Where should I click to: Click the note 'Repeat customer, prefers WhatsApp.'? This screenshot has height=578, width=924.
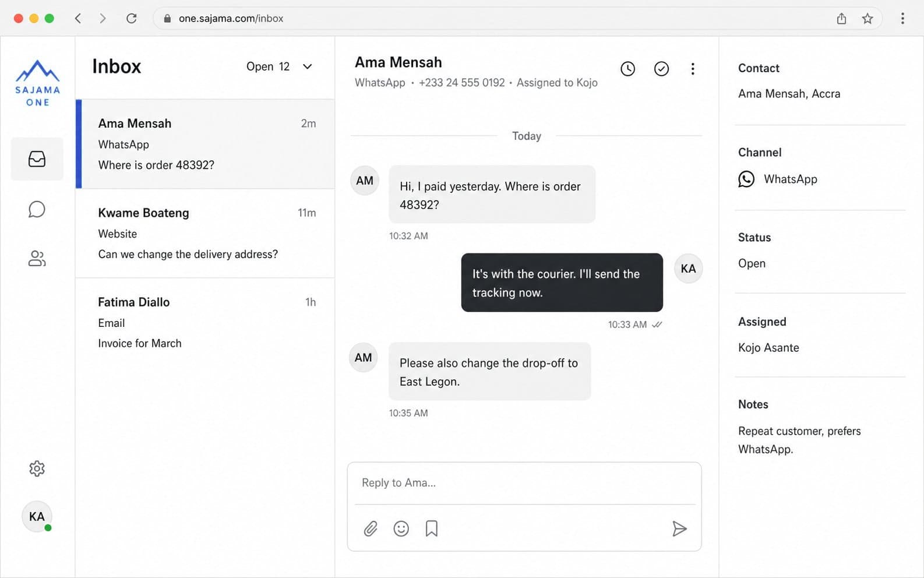point(799,440)
